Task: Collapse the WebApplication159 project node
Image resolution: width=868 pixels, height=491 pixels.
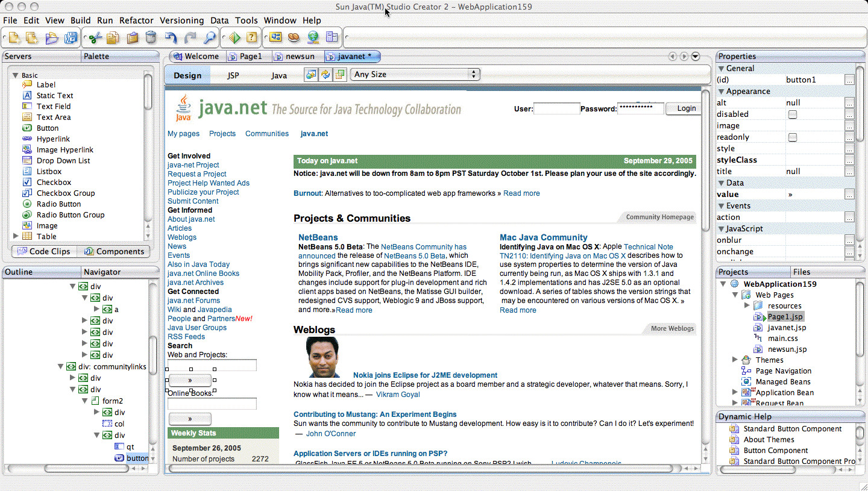Action: (723, 284)
